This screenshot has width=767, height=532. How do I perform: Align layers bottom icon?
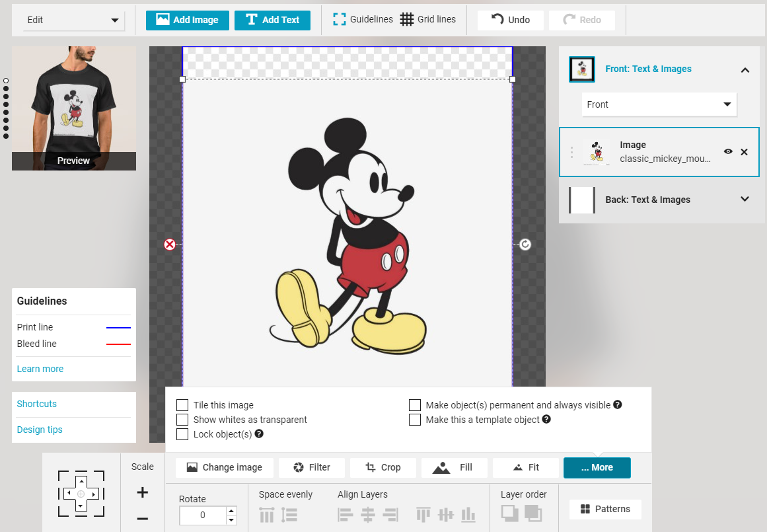click(468, 515)
